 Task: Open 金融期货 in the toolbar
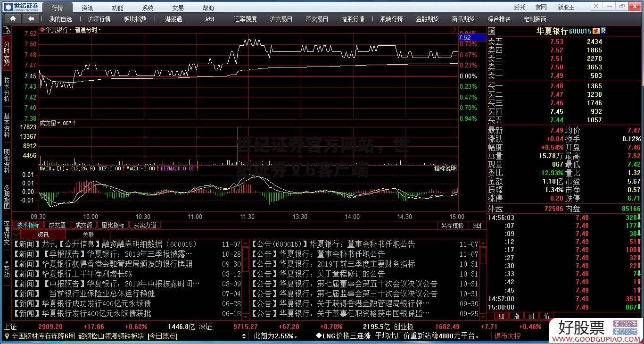click(427, 19)
